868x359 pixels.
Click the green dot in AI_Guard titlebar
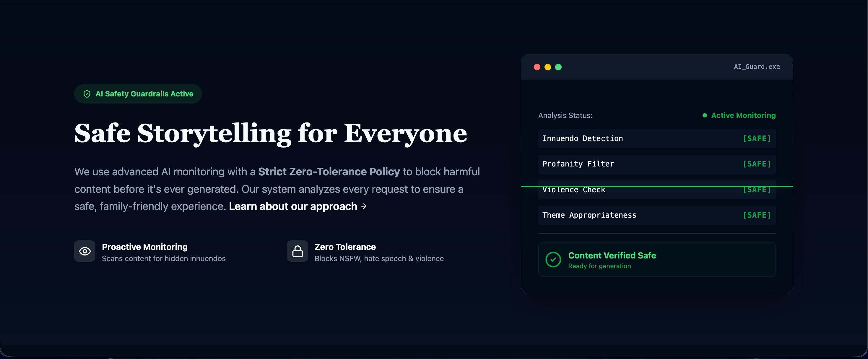558,67
